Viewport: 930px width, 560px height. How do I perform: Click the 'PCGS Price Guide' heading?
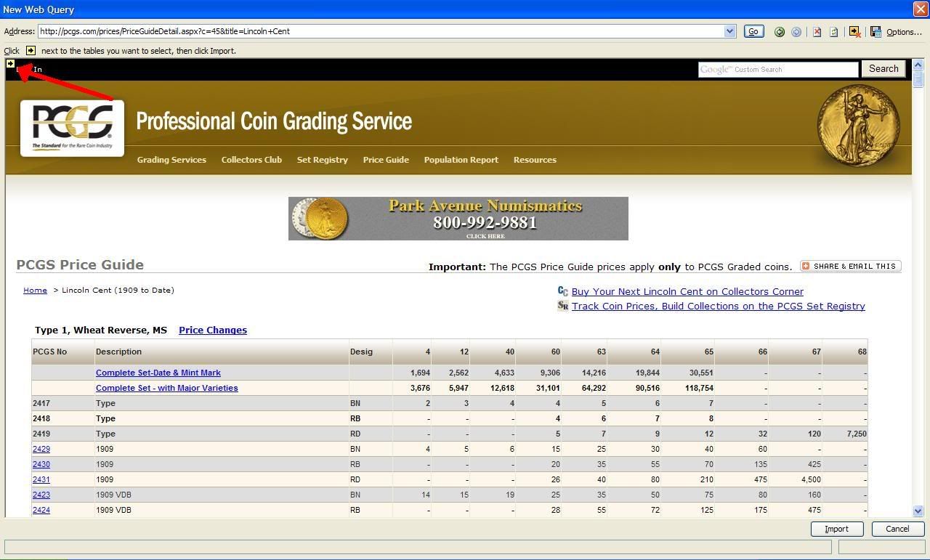80,265
